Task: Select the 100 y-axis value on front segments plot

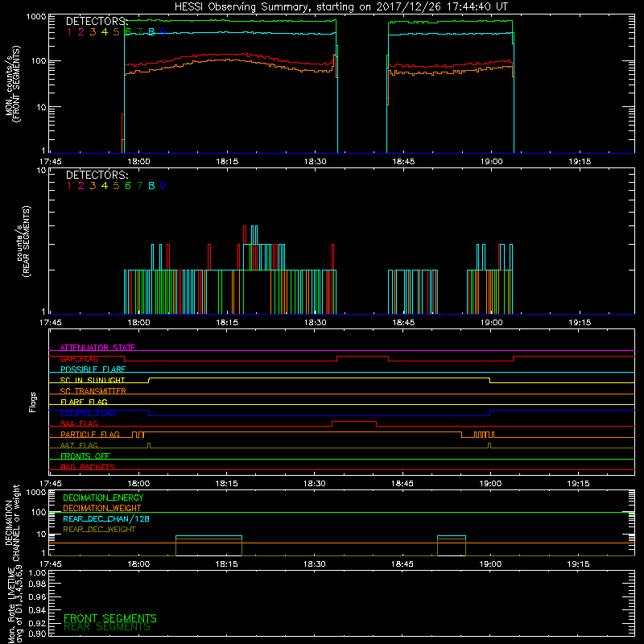Action: click(39, 61)
